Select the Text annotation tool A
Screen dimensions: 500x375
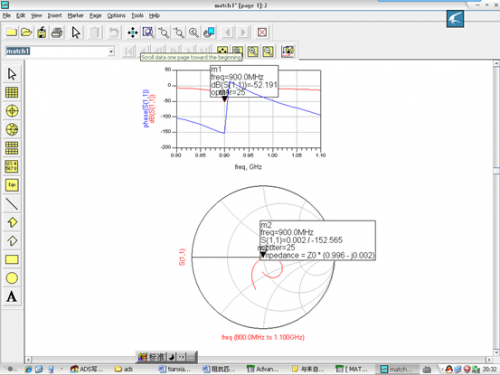coord(12,296)
